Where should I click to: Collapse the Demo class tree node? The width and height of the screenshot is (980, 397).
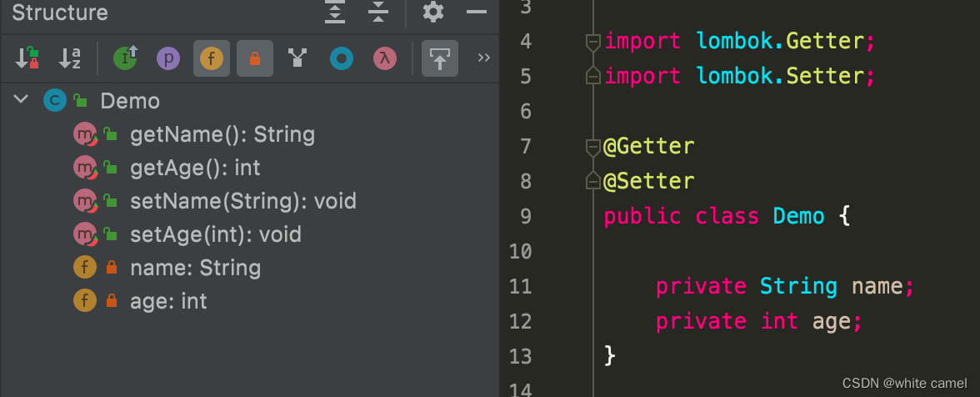point(22,98)
